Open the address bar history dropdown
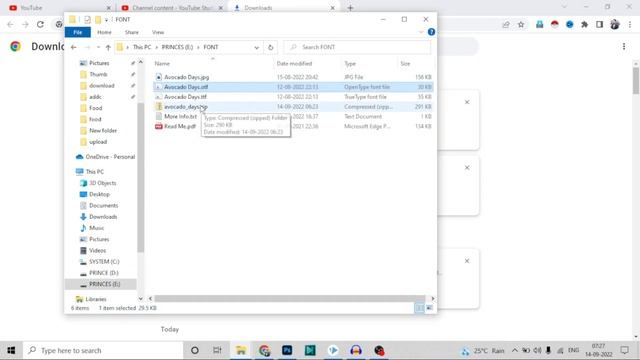 (x=256, y=47)
